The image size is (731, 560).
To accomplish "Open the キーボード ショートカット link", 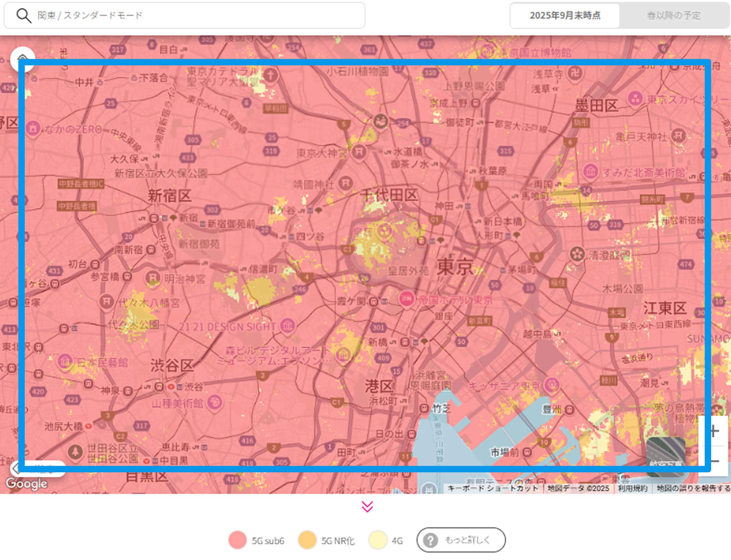I will pyautogui.click(x=492, y=488).
